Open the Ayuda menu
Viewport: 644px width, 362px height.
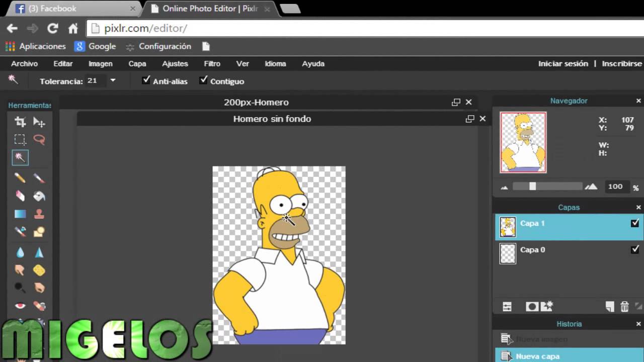313,63
